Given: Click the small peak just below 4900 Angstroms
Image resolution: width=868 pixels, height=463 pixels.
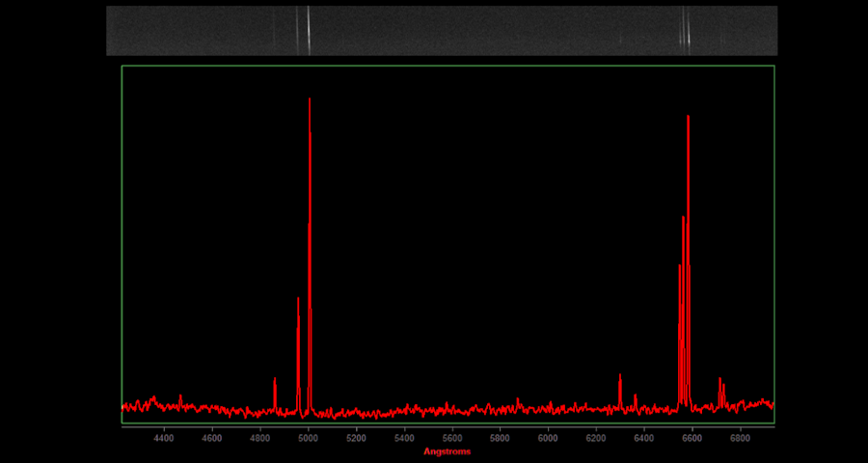Looking at the screenshot, I should tap(275, 380).
